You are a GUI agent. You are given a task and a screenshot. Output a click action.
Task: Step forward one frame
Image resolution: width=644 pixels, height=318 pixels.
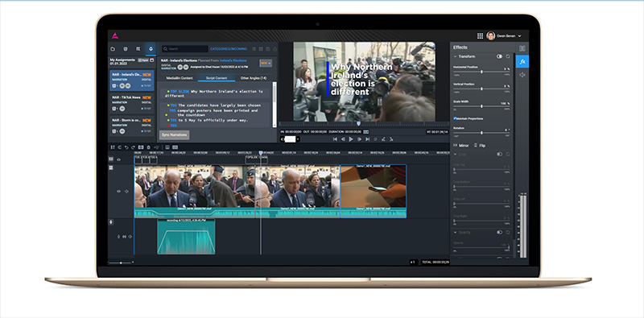(359, 139)
